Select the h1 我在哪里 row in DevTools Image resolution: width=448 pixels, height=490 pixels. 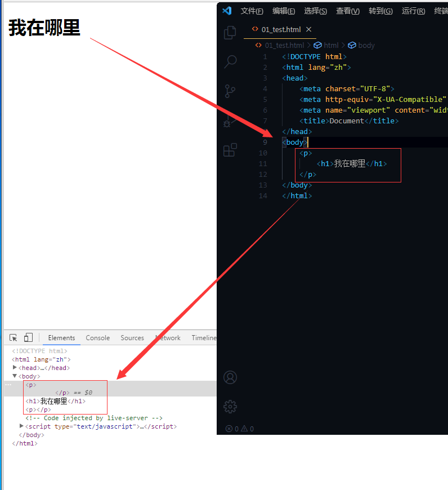coord(56,401)
